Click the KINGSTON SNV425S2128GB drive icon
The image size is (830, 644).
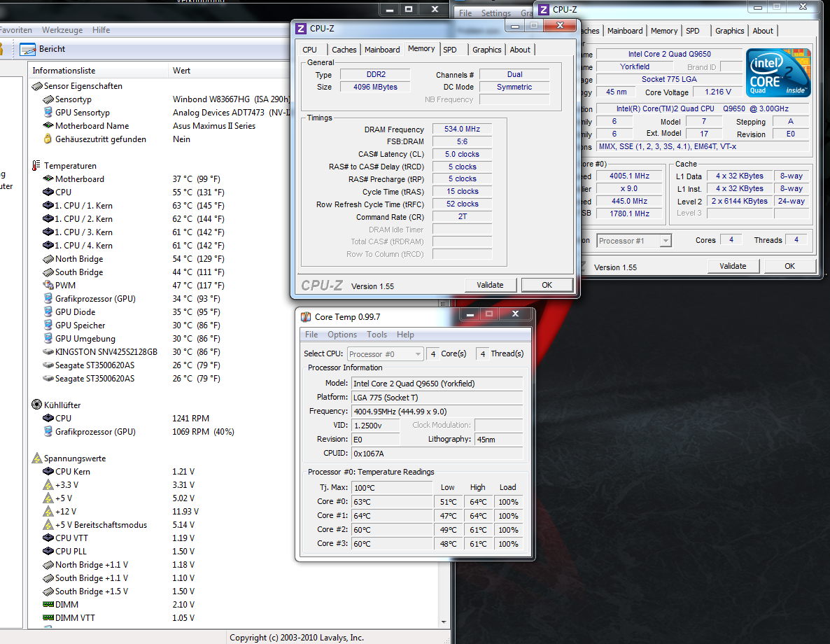click(48, 351)
